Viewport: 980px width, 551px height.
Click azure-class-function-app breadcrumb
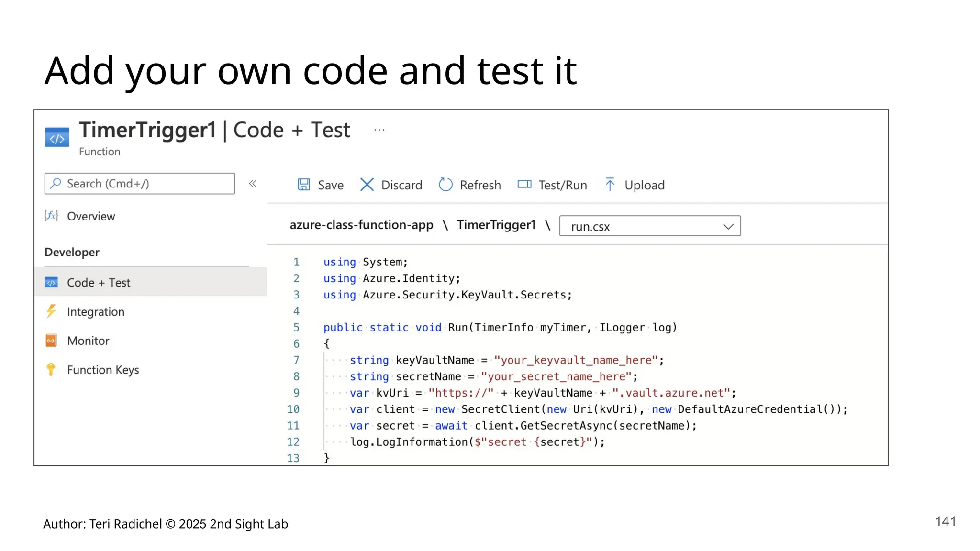(361, 225)
